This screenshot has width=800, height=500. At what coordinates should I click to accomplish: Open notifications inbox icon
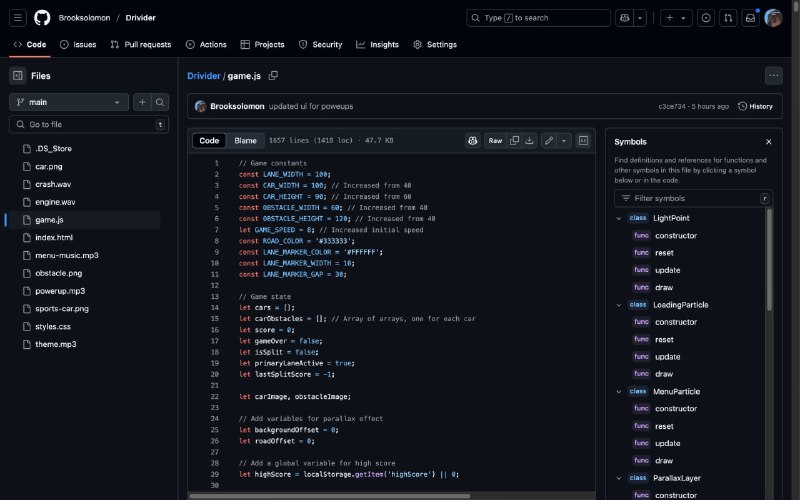click(751, 18)
